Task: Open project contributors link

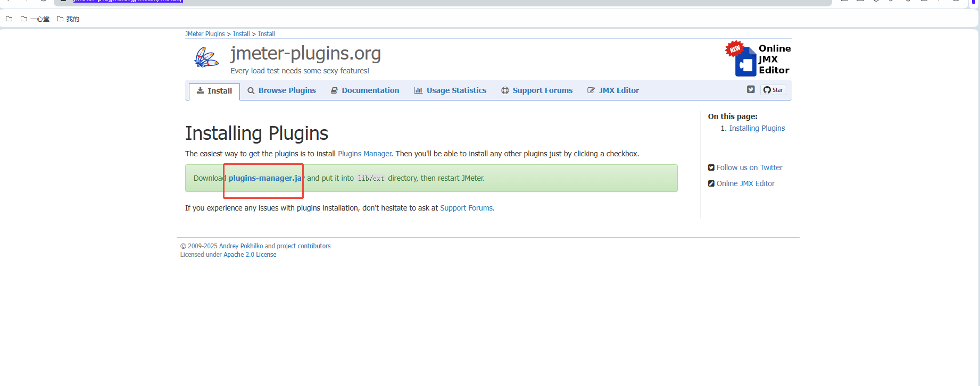Action: pyautogui.click(x=304, y=246)
